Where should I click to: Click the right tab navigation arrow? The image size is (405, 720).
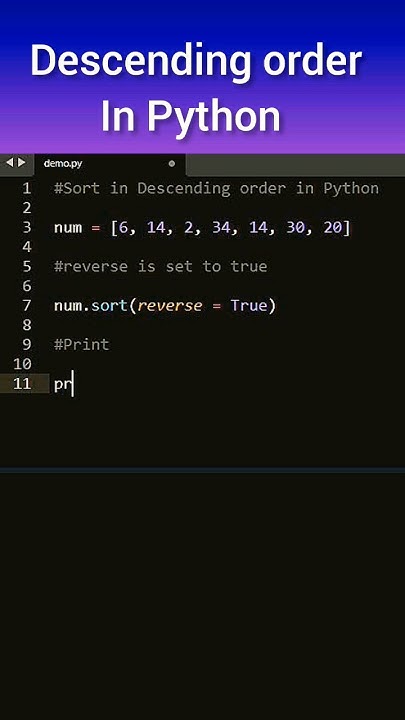[x=22, y=163]
